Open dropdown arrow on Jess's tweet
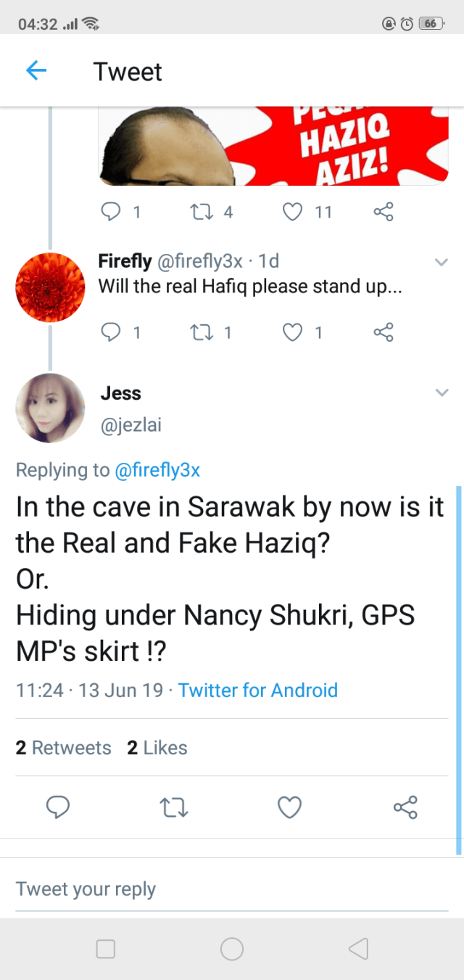The image size is (464, 980). coord(441,392)
